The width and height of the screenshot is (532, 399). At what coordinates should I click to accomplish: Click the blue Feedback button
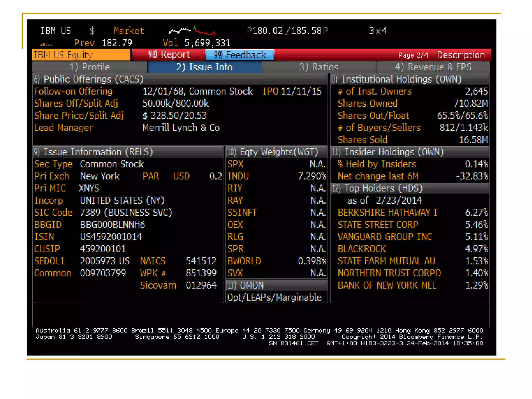[240, 55]
